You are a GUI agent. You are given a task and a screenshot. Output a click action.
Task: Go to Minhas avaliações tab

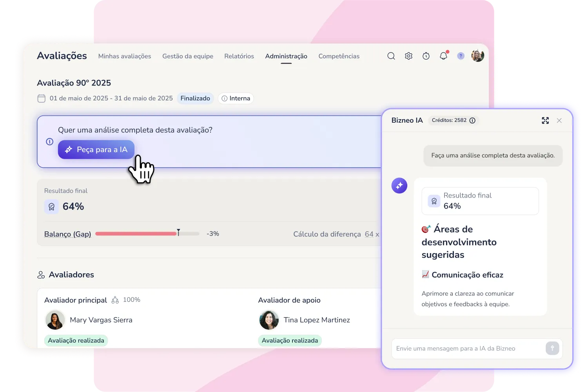coord(125,56)
